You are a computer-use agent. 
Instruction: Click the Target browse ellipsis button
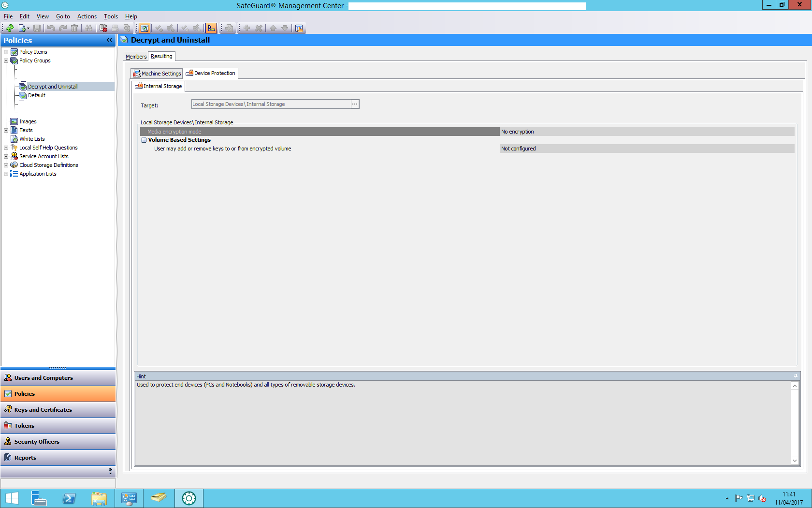pyautogui.click(x=355, y=104)
